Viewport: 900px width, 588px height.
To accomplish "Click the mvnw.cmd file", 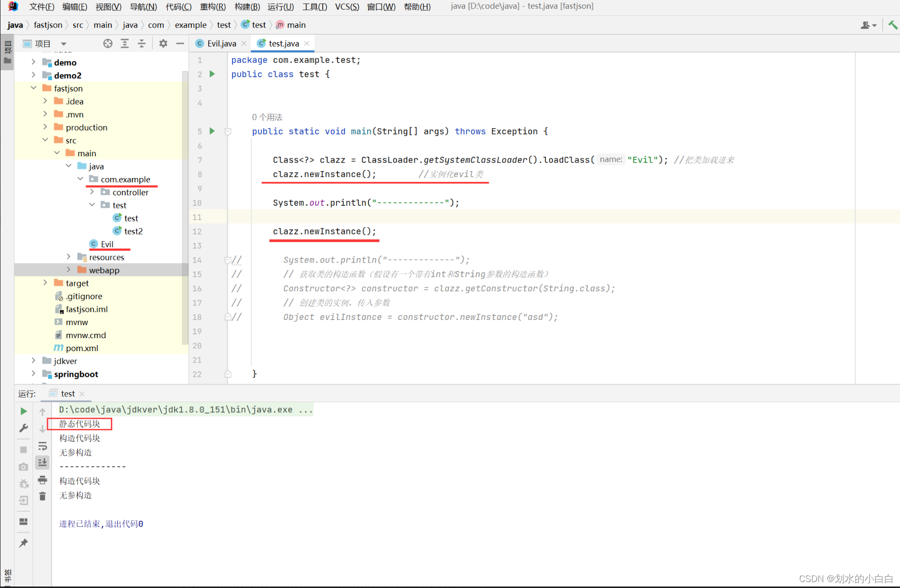I will (x=86, y=335).
